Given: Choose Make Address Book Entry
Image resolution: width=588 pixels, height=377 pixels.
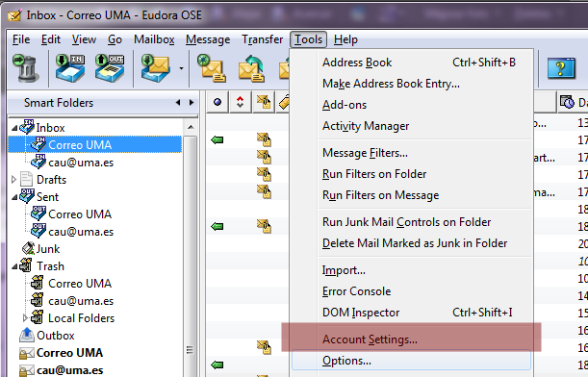Looking at the screenshot, I should click(411, 84).
